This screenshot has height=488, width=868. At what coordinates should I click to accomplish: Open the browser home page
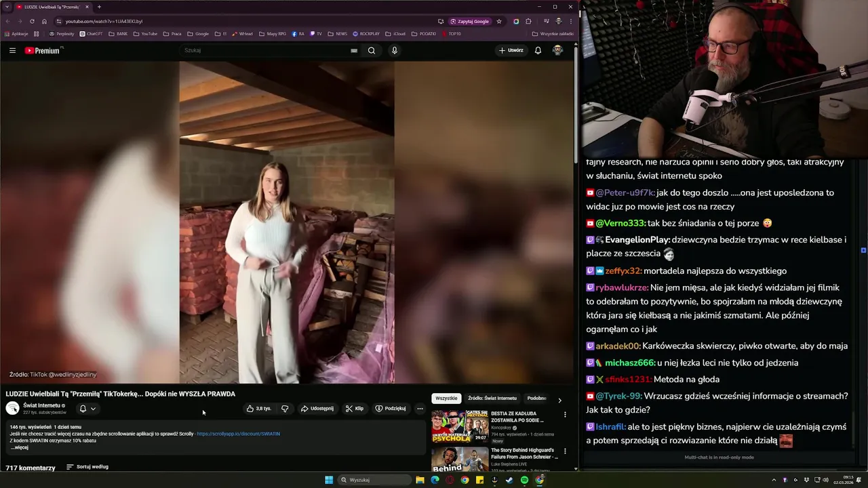44,21
